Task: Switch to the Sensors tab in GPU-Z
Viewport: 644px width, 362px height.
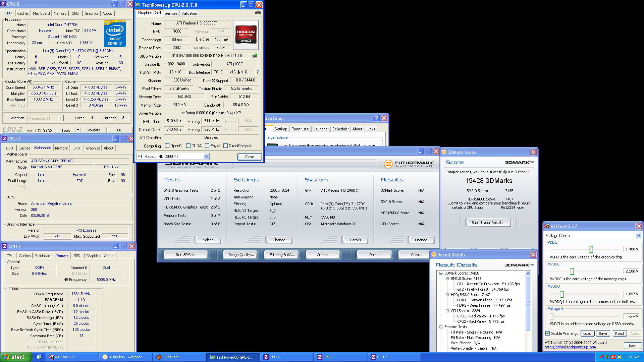Action: click(x=171, y=13)
